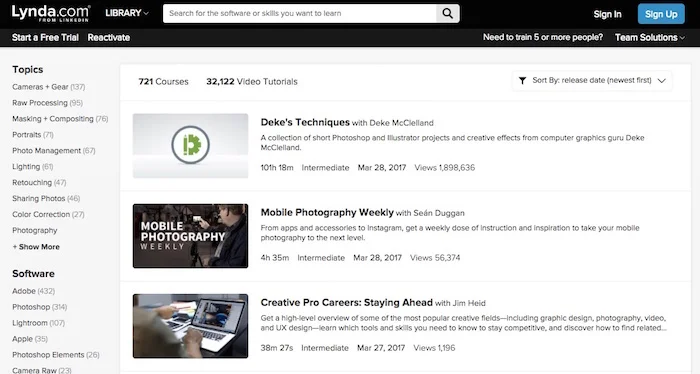Open Creative Pro Careers: Staying Ahead title
700x374 pixels.
pos(346,303)
